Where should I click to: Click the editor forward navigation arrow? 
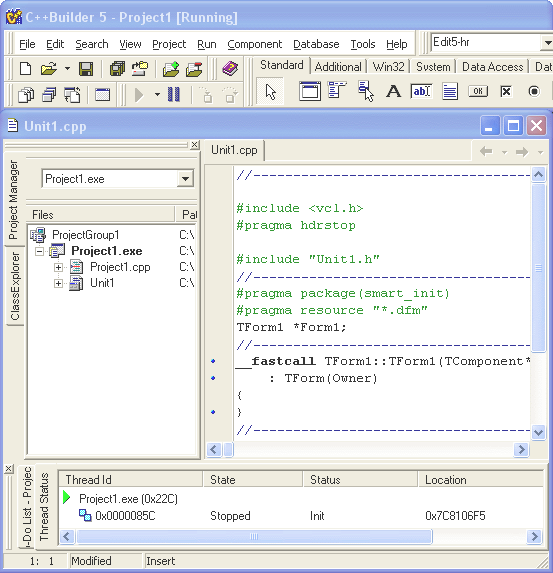click(x=522, y=151)
